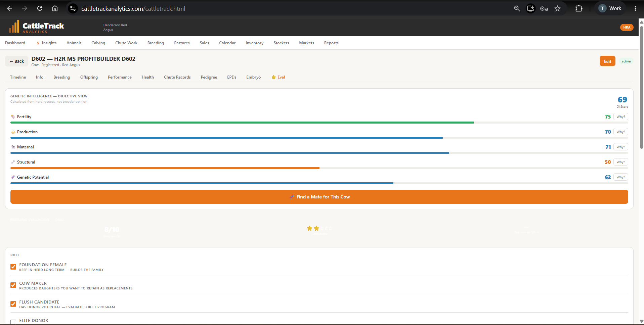Open the zoom magnifier icon

click(517, 8)
